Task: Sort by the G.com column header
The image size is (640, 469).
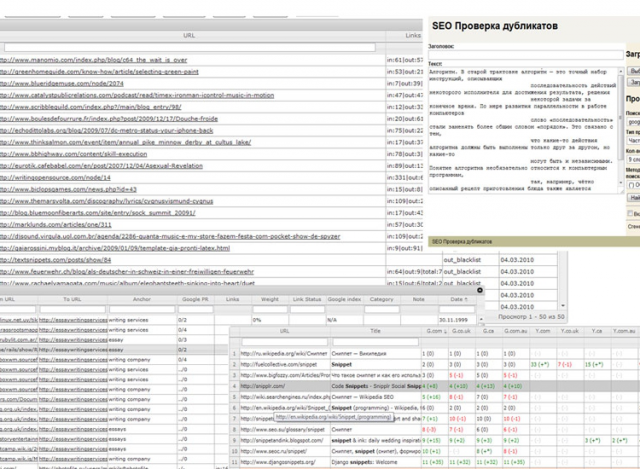Action: [x=435, y=331]
